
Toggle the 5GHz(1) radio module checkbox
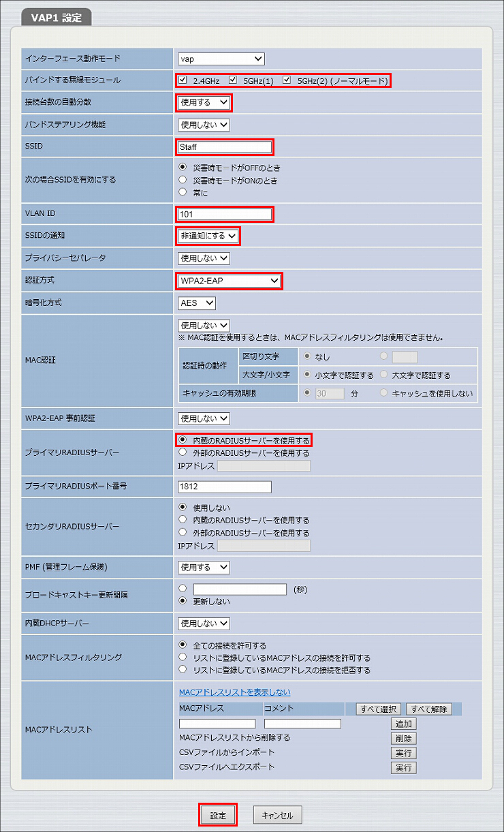click(233, 80)
